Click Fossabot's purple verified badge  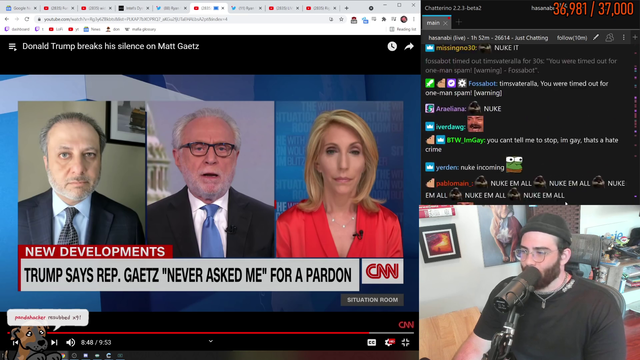pyautogui.click(x=451, y=83)
